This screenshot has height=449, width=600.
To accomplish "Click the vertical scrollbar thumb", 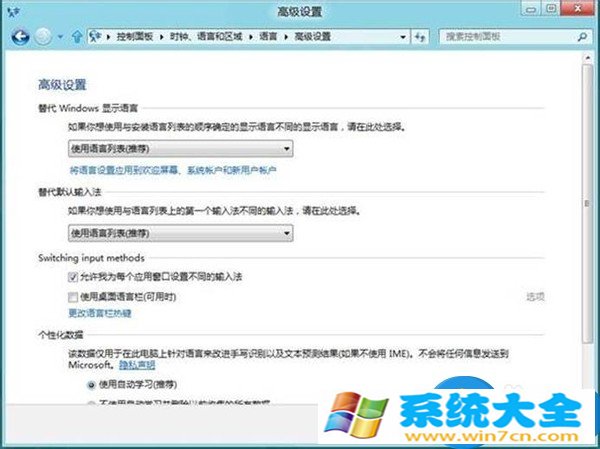I will point(587,203).
